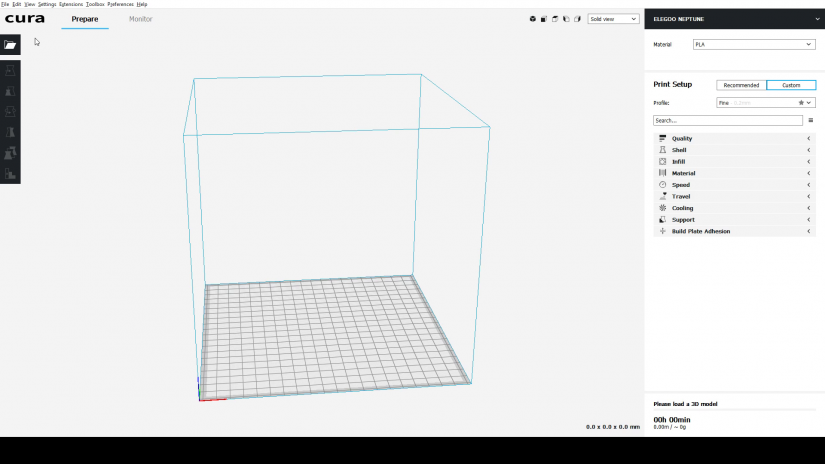The width and height of the screenshot is (825, 464).
Task: Click the 'Please load a 3D model' message
Action: 685,404
